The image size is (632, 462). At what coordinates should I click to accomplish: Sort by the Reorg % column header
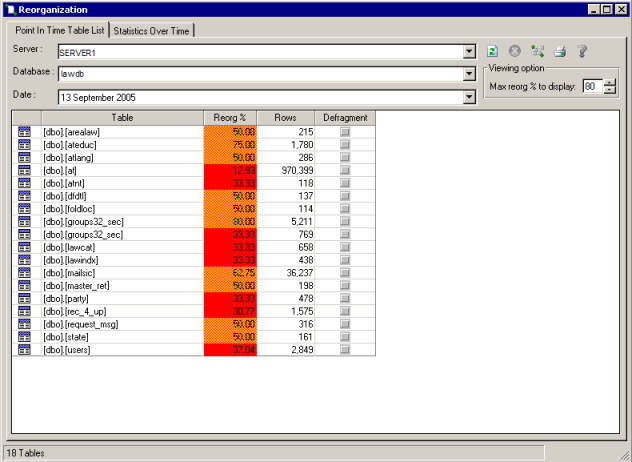click(230, 118)
